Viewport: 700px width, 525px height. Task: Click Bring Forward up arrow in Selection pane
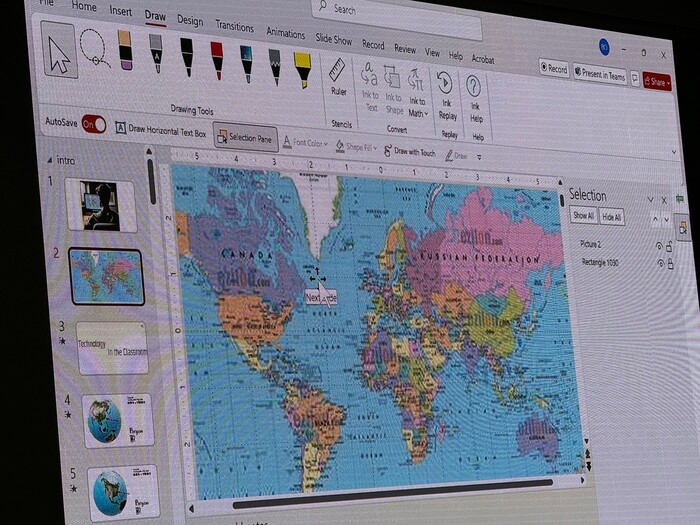655,219
